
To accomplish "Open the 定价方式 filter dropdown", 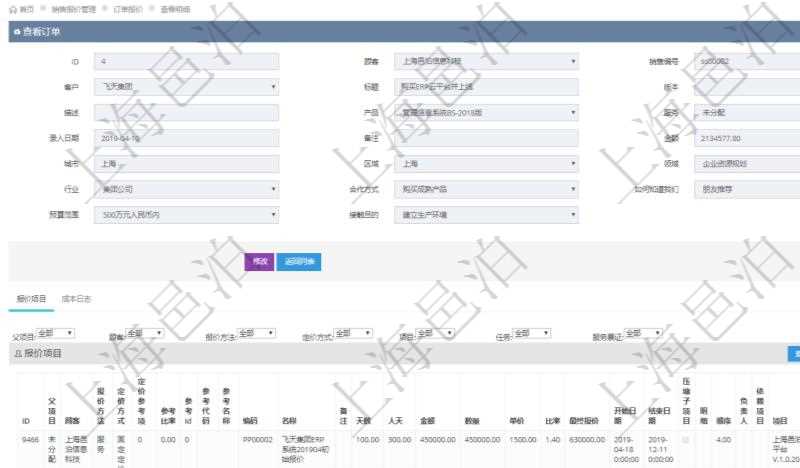I will point(352,333).
